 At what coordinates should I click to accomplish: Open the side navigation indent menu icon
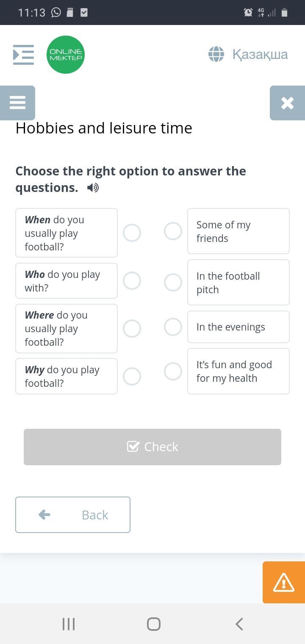click(x=23, y=55)
